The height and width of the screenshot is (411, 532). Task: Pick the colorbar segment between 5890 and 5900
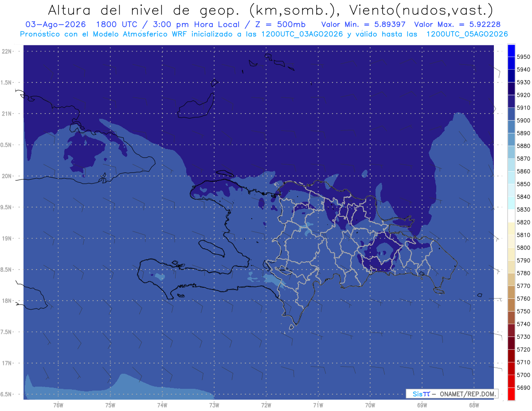511,127
